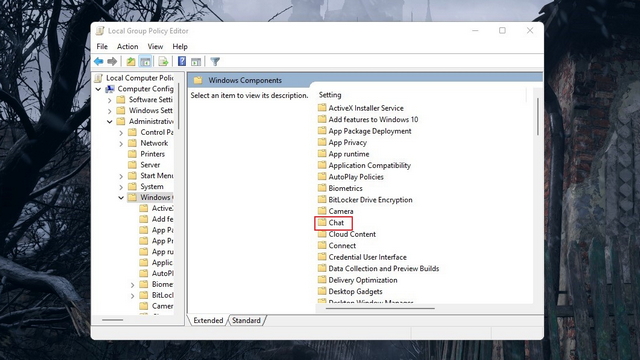Select Application Compatibility in settings list
640x360 pixels.
[369, 165]
